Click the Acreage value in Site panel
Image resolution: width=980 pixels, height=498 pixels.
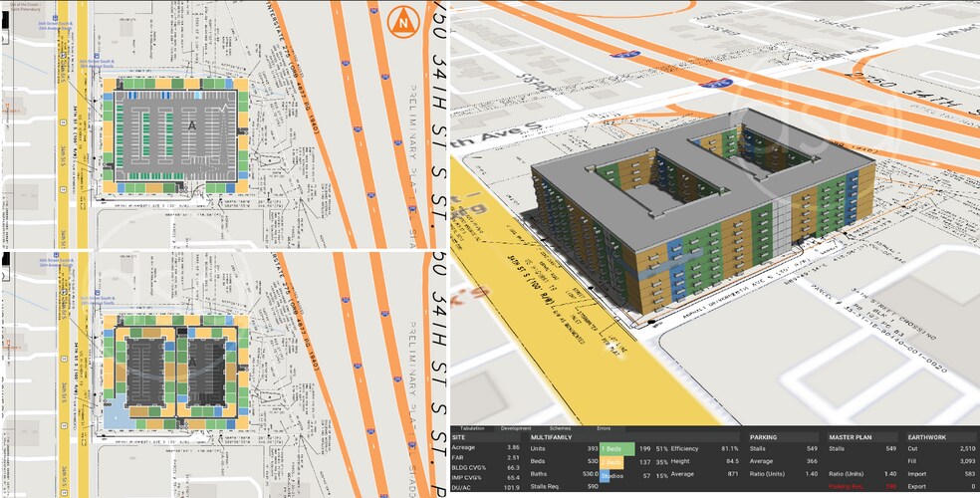pyautogui.click(x=514, y=449)
